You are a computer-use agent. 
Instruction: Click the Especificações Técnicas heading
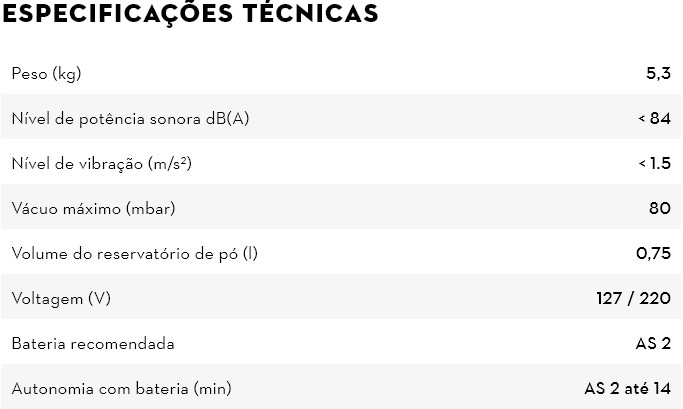point(190,13)
